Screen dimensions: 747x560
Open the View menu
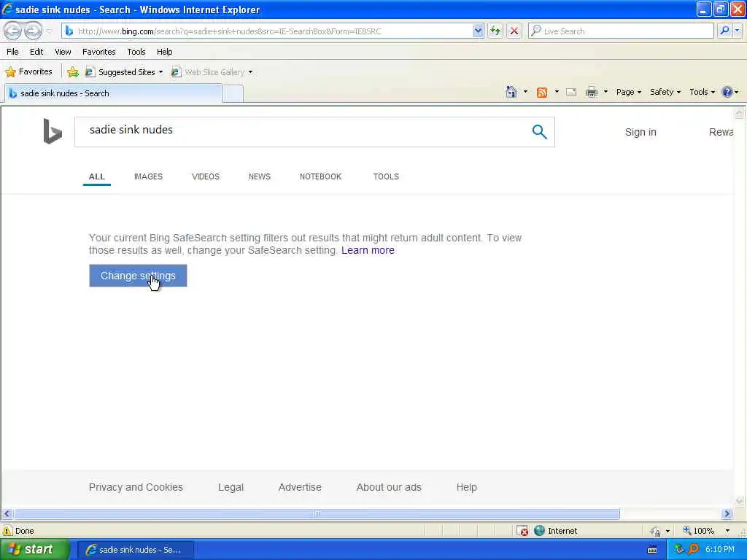click(x=63, y=52)
